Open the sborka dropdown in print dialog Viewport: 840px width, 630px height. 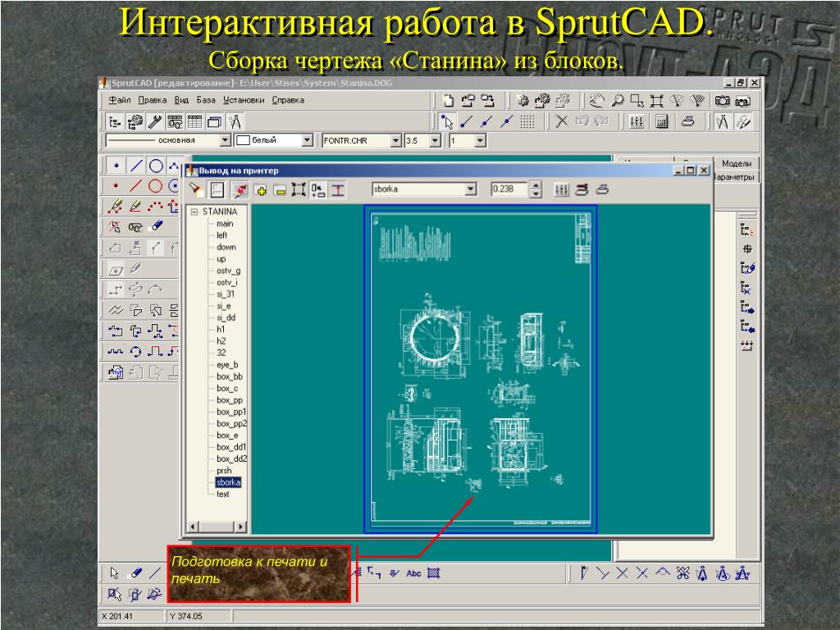pos(470,189)
